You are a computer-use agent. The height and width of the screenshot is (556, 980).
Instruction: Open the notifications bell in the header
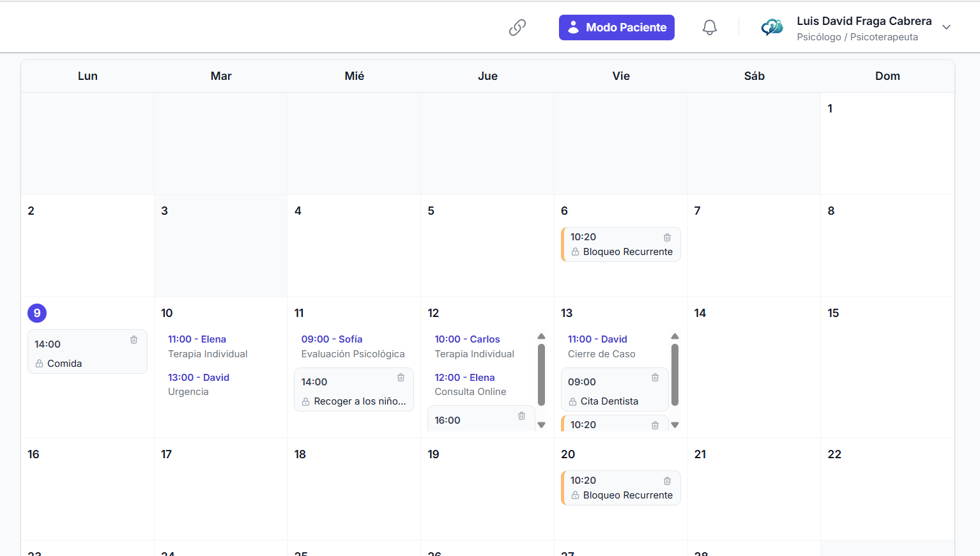coord(709,27)
